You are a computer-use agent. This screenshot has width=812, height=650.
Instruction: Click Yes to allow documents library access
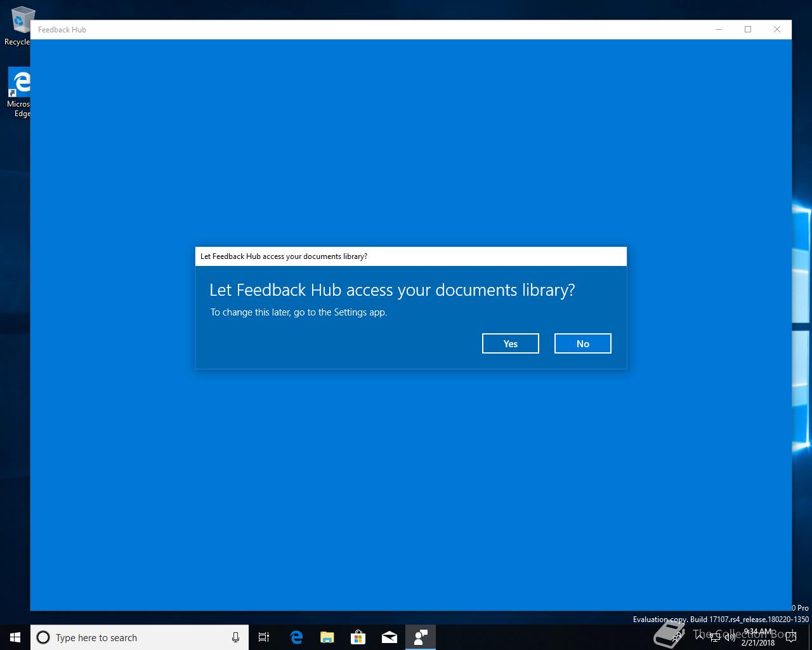pos(510,343)
